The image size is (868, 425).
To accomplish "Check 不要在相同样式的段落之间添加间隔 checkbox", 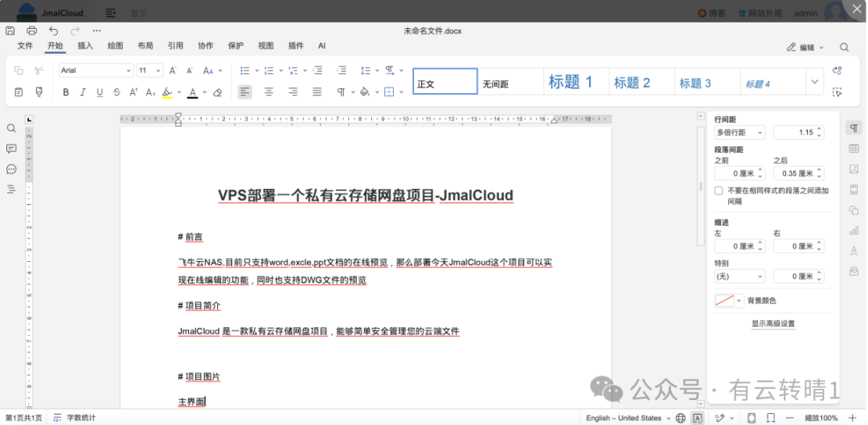I will pyautogui.click(x=719, y=191).
